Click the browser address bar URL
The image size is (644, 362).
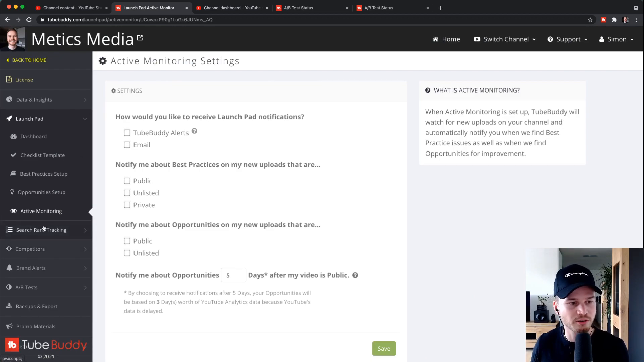point(130,20)
